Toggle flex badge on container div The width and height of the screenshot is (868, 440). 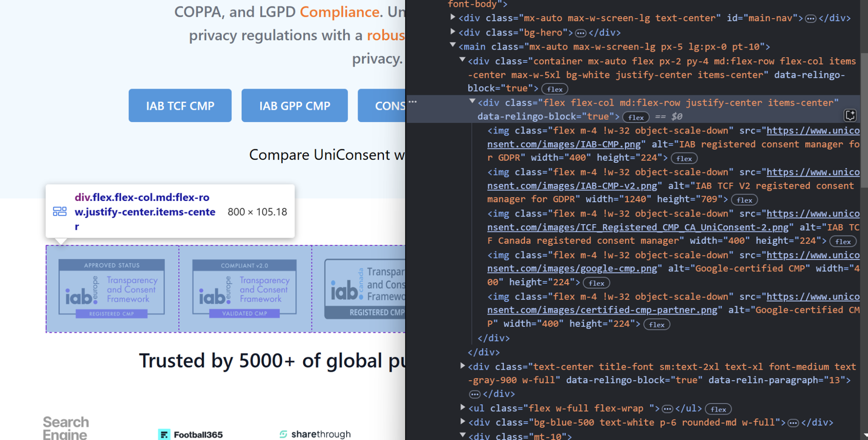coord(555,89)
